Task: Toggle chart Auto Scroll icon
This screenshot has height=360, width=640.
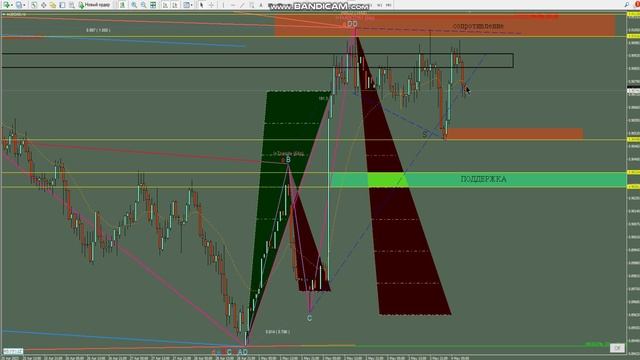Action: 165,5
